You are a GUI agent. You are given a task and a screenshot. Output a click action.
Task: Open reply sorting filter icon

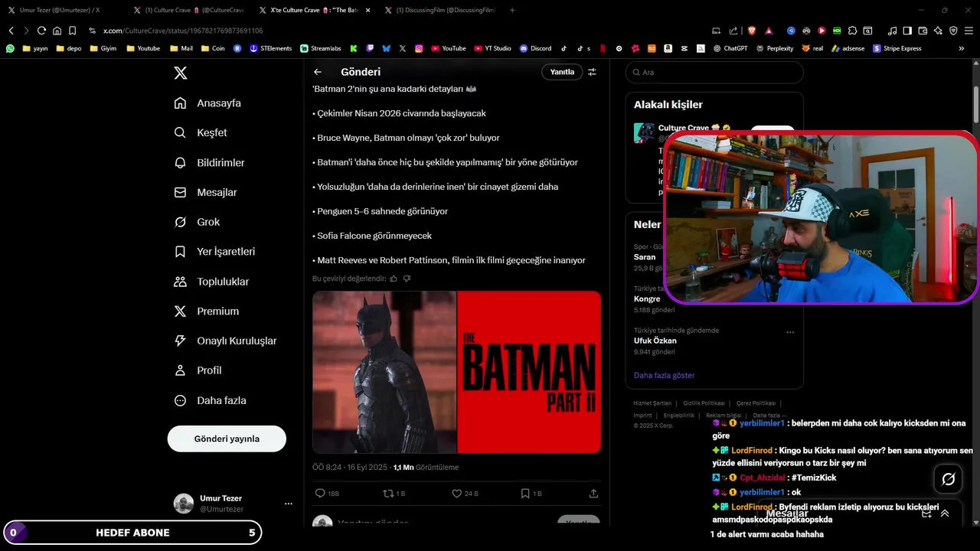[592, 72]
